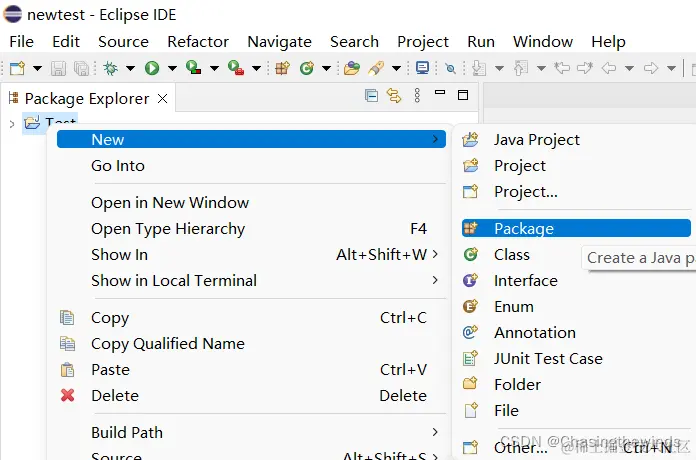696x460 pixels.
Task: Choose Copy Qualified Name
Action: [251, 344]
